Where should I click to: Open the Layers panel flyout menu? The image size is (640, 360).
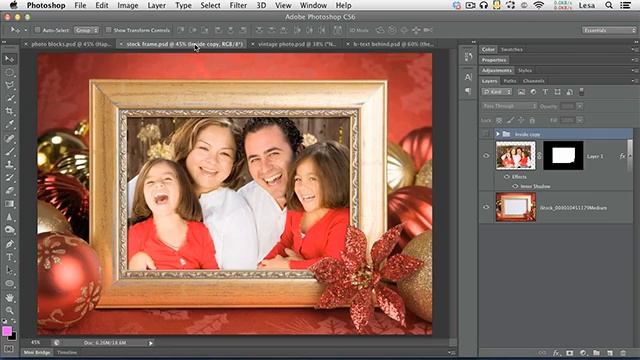[634, 81]
